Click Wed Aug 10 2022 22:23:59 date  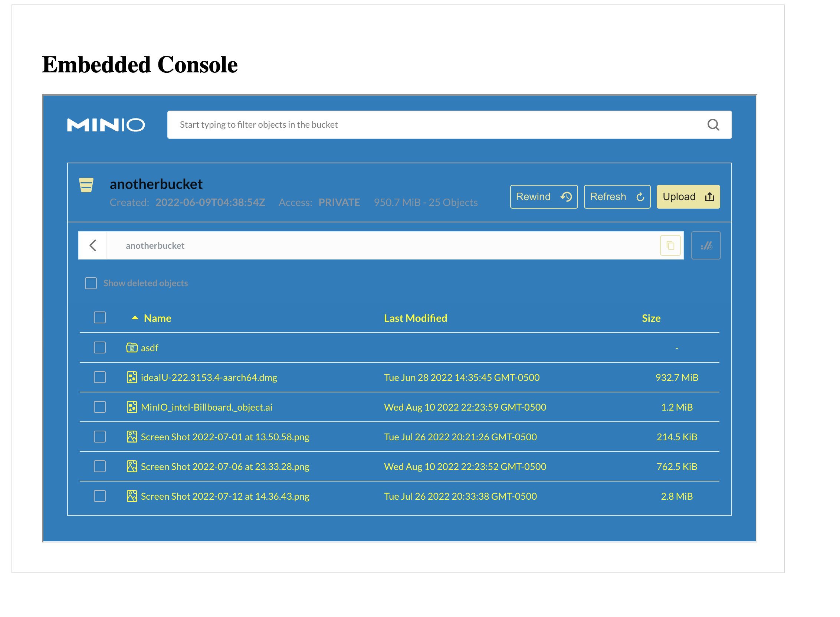click(x=465, y=407)
